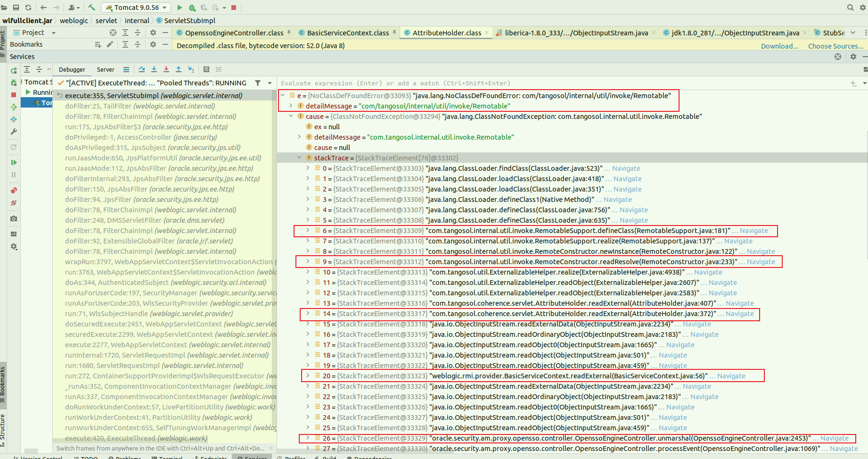This screenshot has height=459, width=868.
Task: Click Navigate link for stack element 0
Action: [626, 168]
